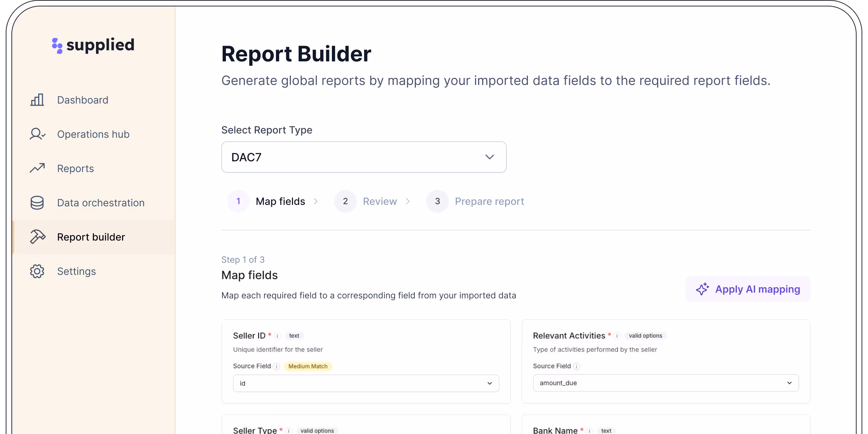Click the info icon near Bank Name
The image size is (868, 434).
click(x=589, y=430)
